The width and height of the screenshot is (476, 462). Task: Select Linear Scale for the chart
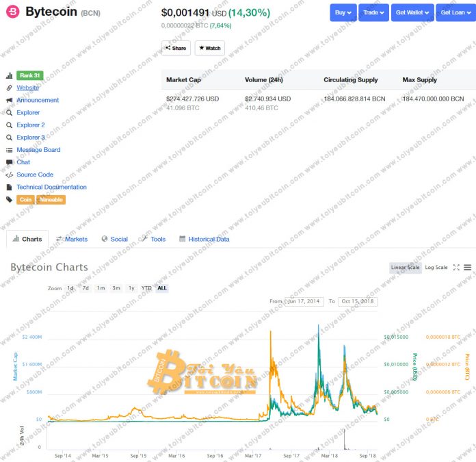pos(406,268)
